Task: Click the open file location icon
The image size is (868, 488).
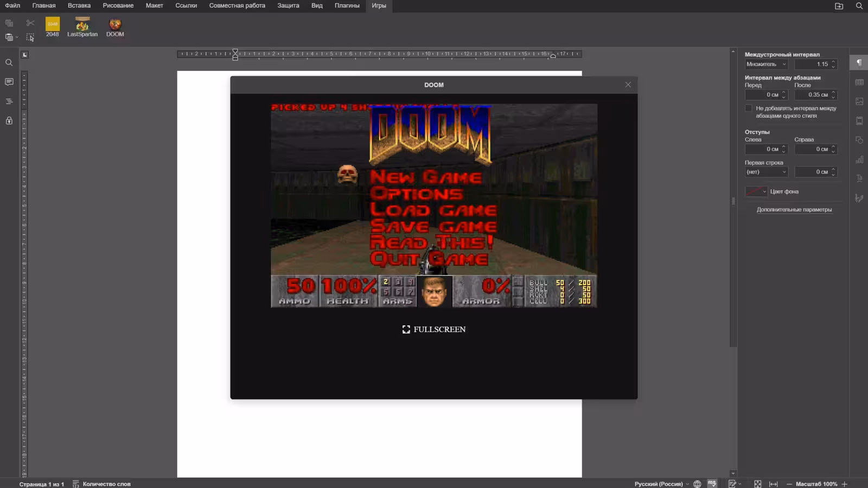Action: tap(839, 6)
